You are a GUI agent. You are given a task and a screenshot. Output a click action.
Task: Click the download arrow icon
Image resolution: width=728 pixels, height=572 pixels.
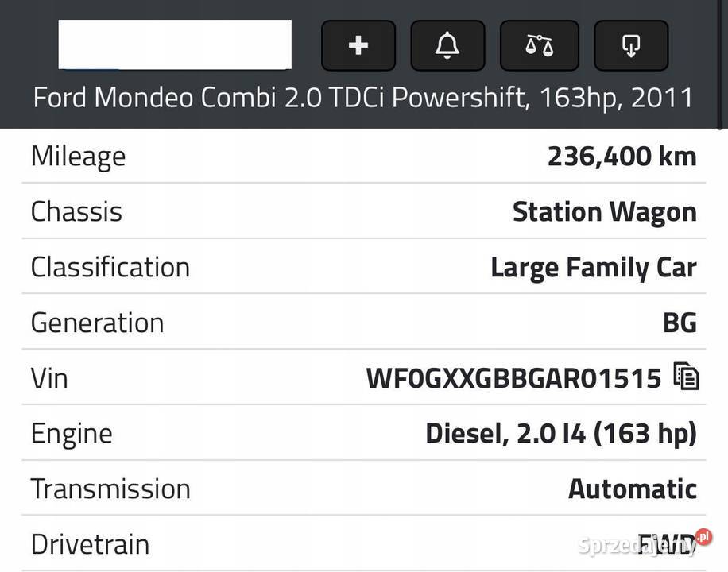[x=631, y=45]
